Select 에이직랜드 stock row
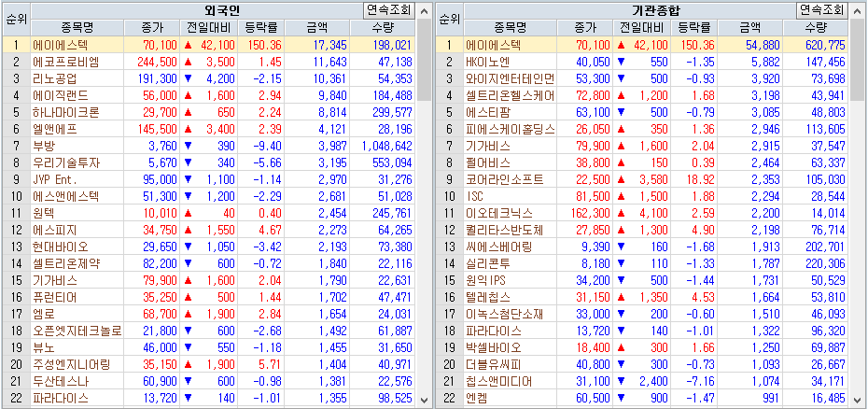 tap(209, 95)
